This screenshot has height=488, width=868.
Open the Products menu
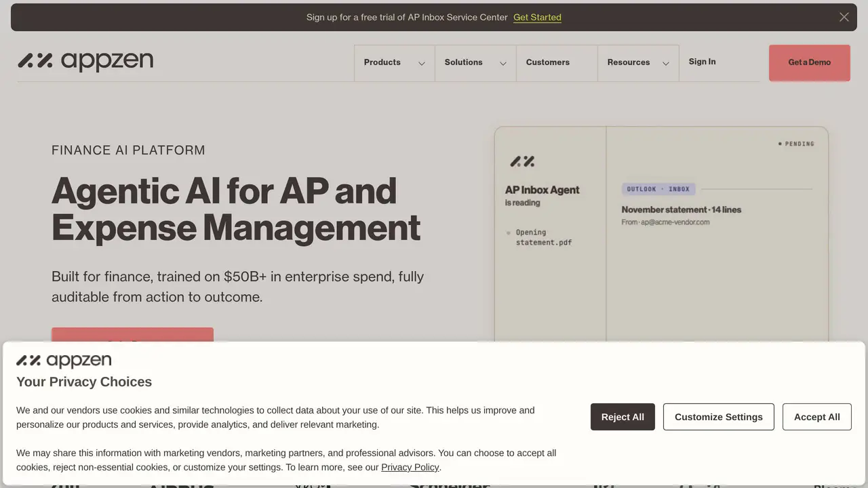tap(382, 62)
